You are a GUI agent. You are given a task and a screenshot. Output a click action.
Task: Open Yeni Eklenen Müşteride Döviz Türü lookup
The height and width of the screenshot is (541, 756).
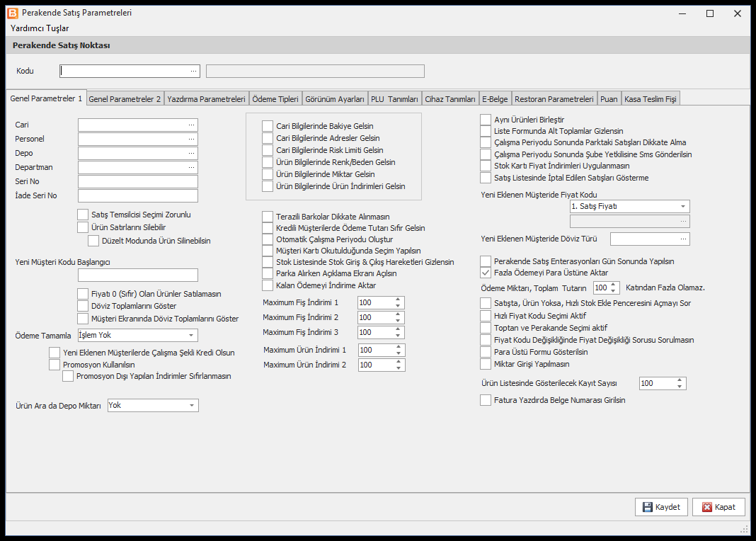[x=683, y=239]
